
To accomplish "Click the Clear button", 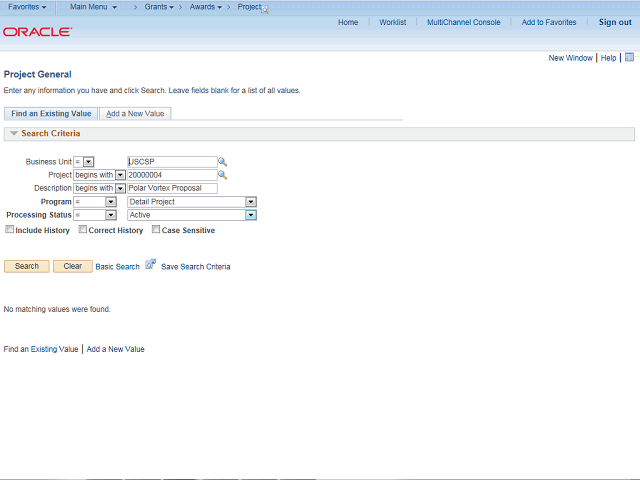I will click(x=73, y=266).
